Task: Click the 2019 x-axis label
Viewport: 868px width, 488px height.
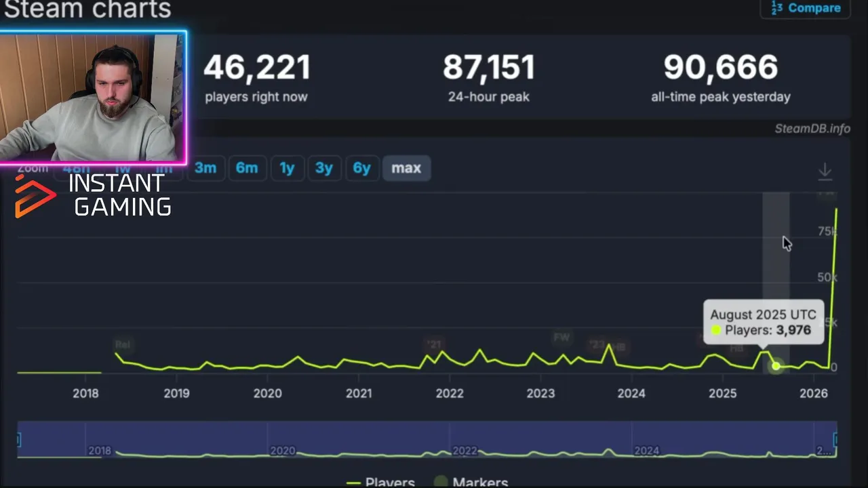Action: coord(176,393)
